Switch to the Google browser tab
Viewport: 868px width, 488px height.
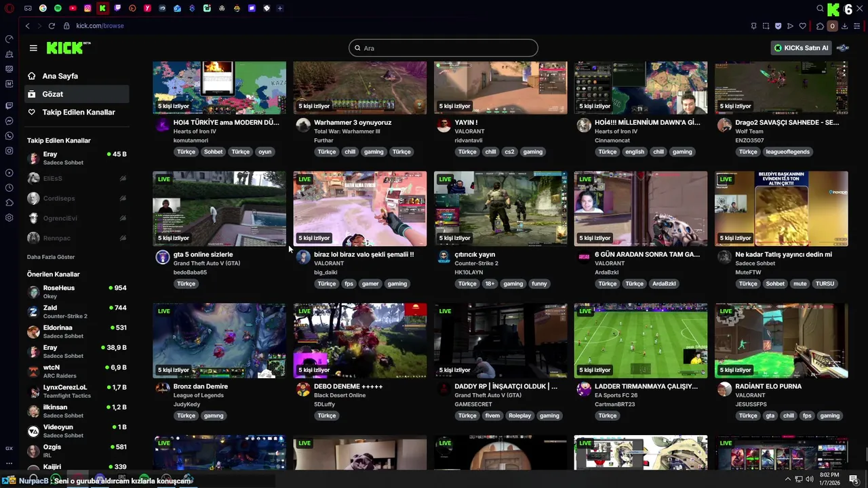pyautogui.click(x=43, y=8)
